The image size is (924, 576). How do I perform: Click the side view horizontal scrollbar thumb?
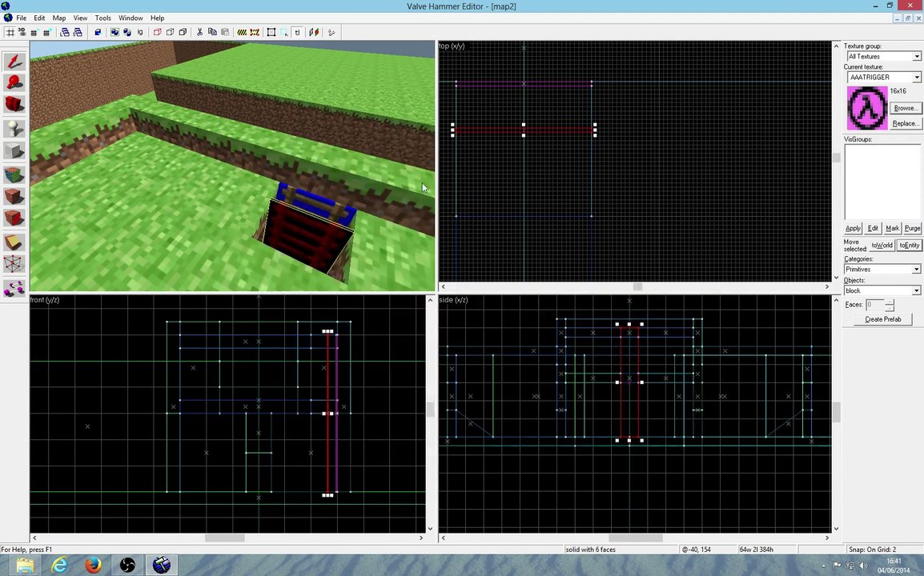635,538
